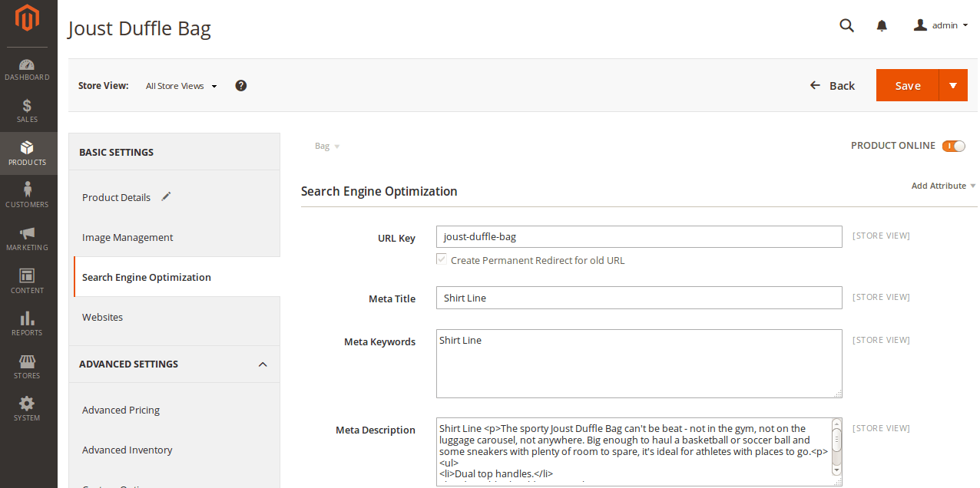
Task: Go Back to the product list
Action: [x=833, y=85]
